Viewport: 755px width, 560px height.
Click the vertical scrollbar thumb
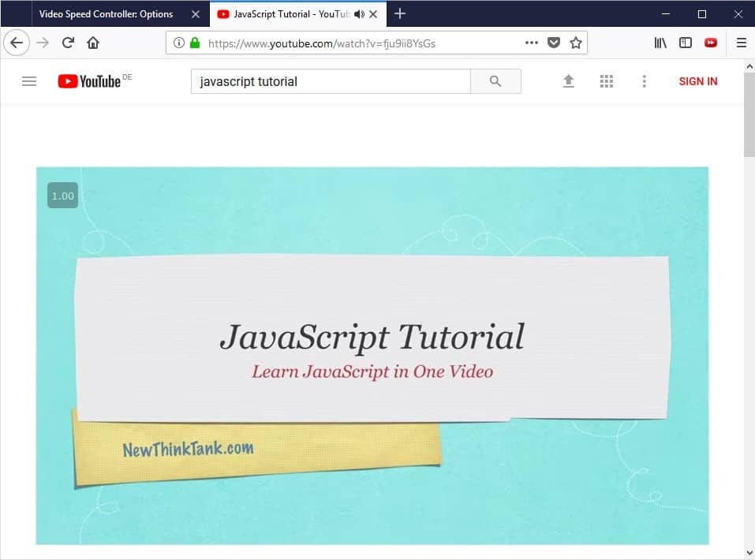[749, 114]
